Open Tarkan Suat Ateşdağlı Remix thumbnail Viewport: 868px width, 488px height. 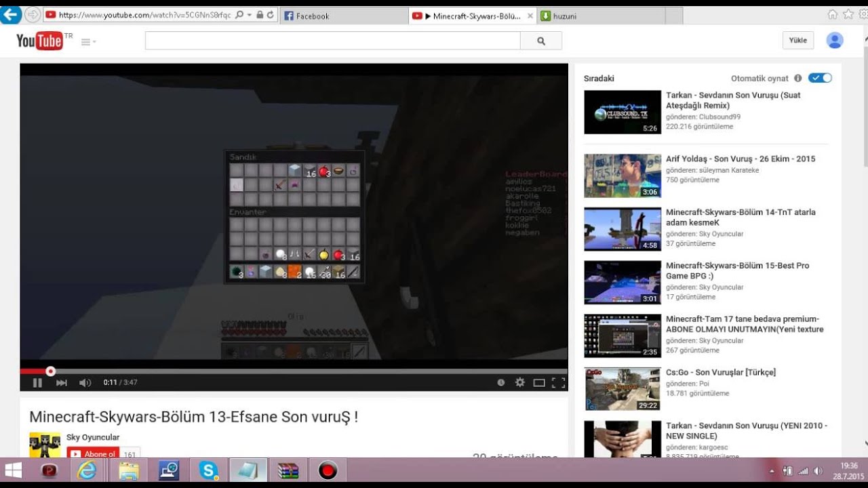coord(623,112)
